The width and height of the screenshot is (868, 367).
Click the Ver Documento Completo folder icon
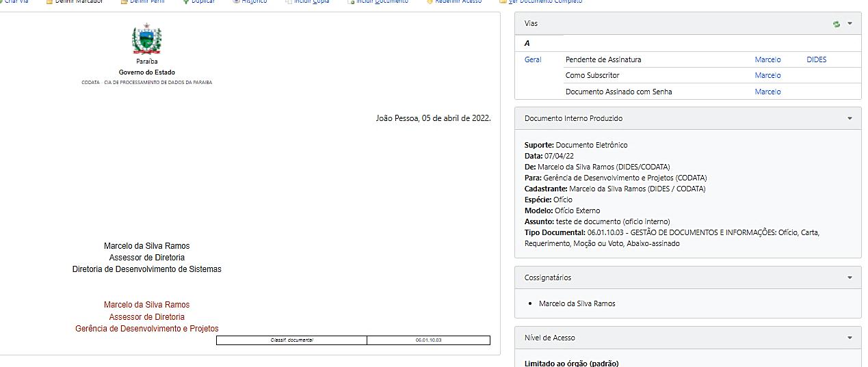click(x=503, y=2)
